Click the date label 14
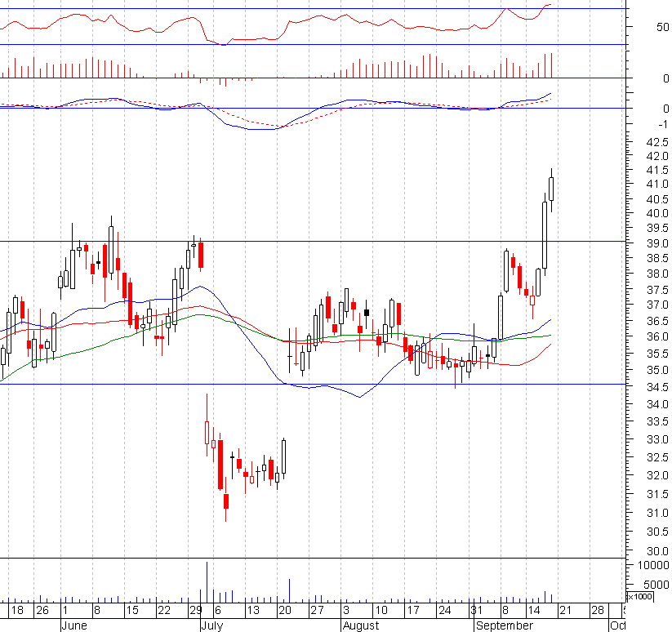 533,610
